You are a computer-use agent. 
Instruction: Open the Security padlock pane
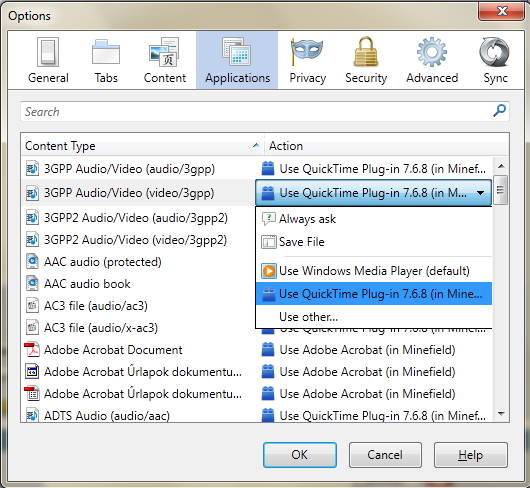pyautogui.click(x=366, y=60)
